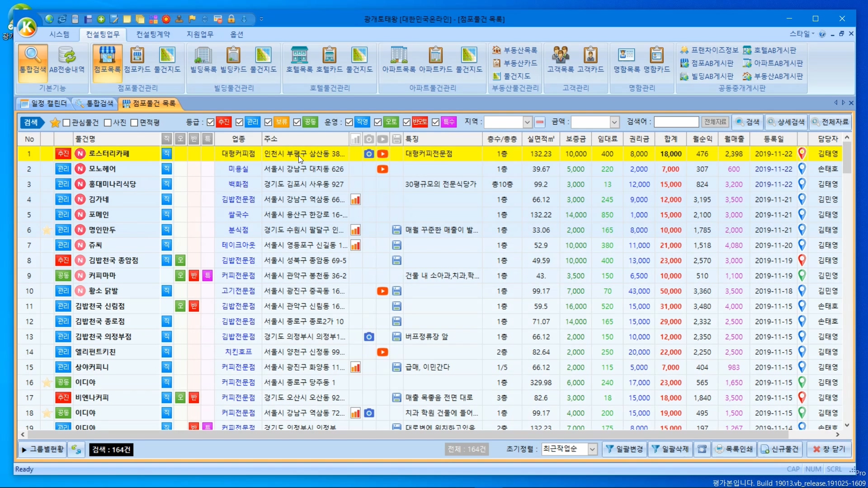The width and height of the screenshot is (868, 488).
Task: Open 명함목록 card icon
Action: [627, 56]
